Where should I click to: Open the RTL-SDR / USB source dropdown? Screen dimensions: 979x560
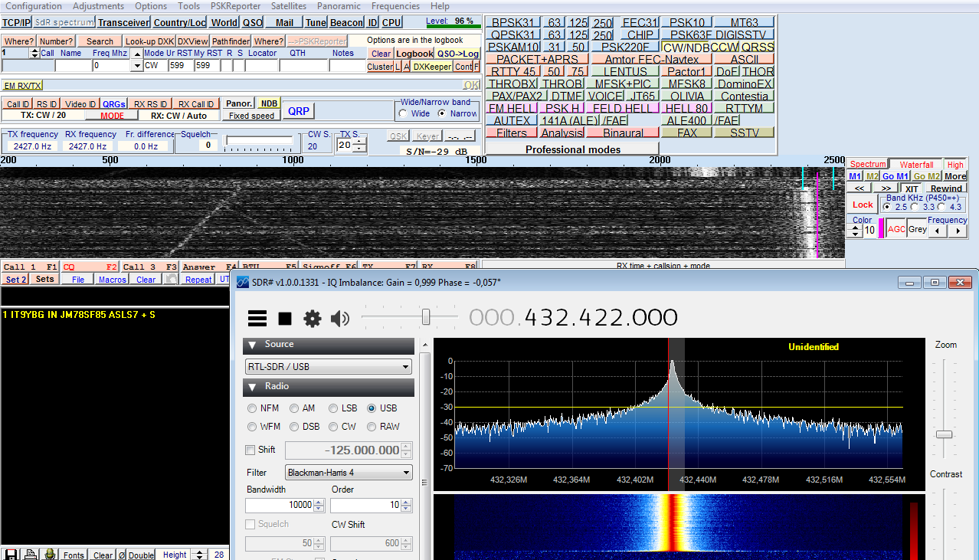[x=329, y=367]
